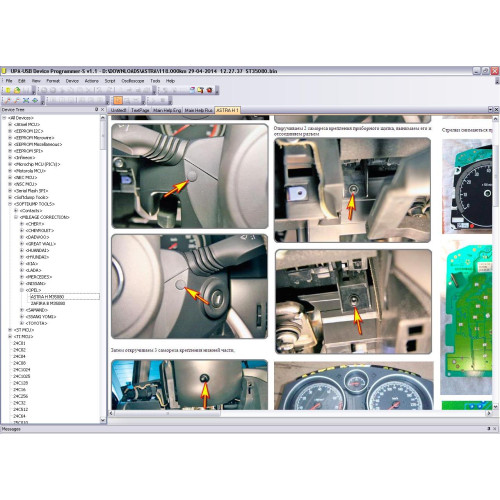Select the 24C16 device entry

[19, 389]
